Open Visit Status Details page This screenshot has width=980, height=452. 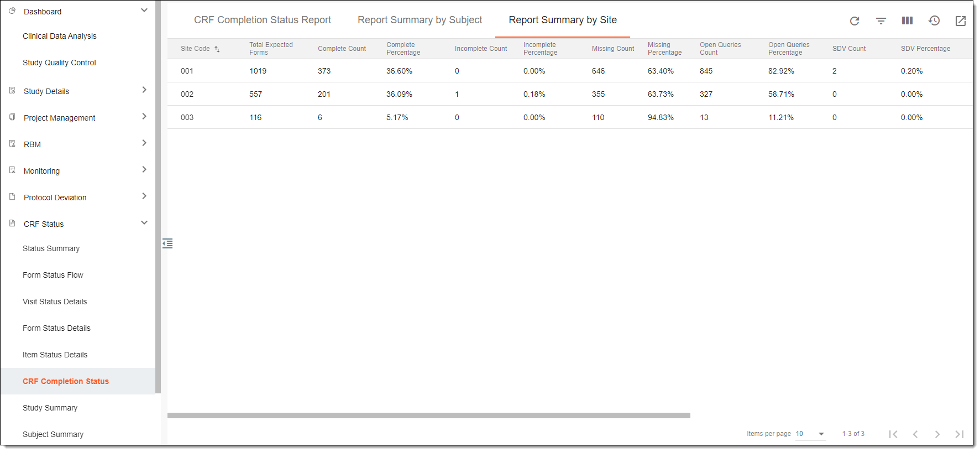pyautogui.click(x=55, y=302)
